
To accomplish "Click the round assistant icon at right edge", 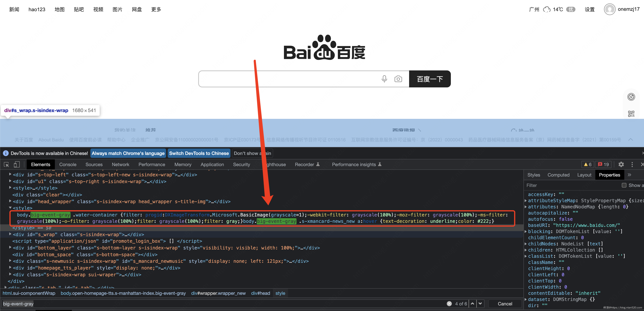I will click(631, 97).
